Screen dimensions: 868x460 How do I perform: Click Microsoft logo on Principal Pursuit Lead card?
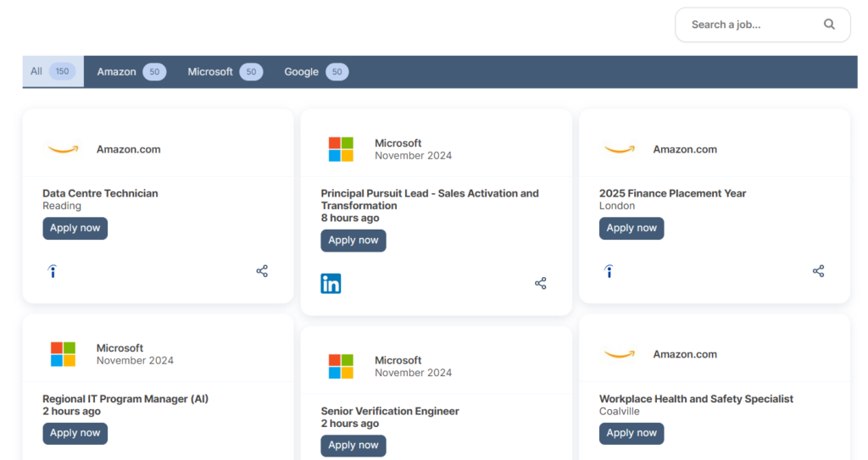click(x=341, y=149)
